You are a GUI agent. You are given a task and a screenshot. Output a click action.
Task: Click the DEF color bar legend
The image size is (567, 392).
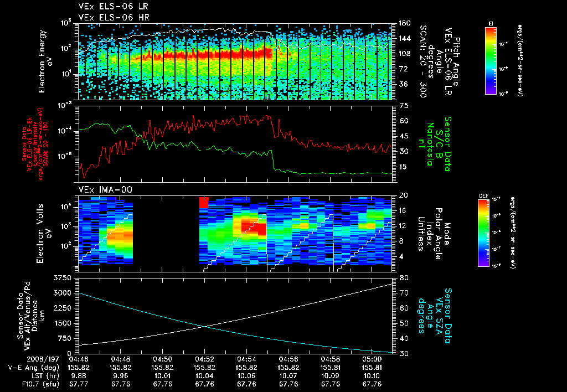pyautogui.click(x=484, y=233)
